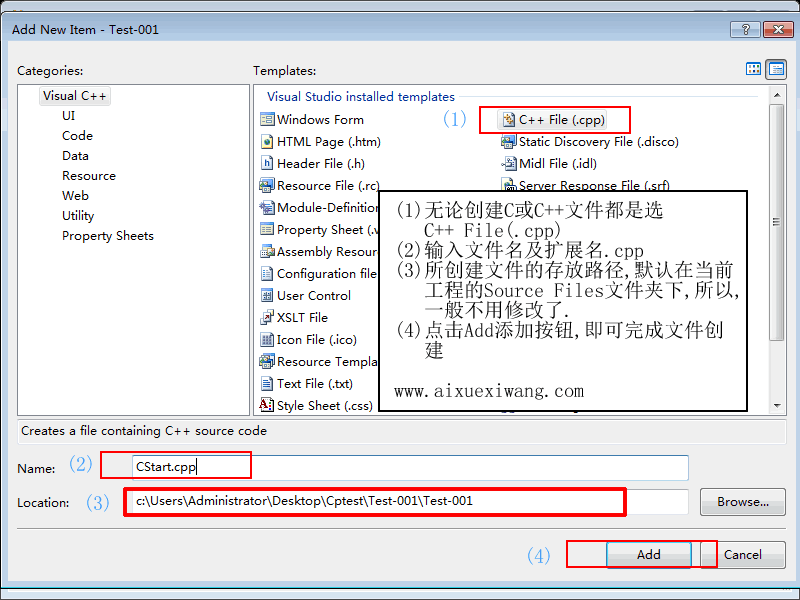Choose the Style Sheet (.css) template

pyautogui.click(x=324, y=406)
